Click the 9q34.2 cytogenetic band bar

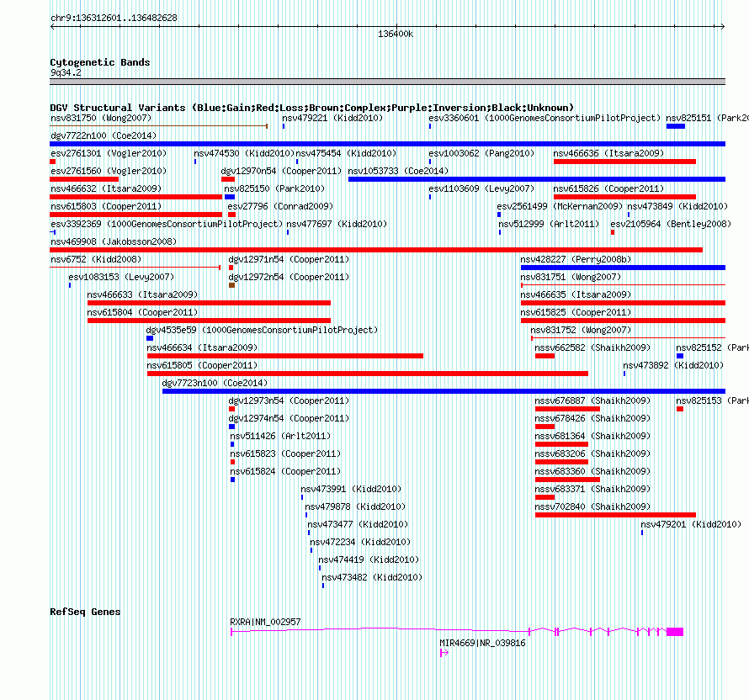(387, 82)
